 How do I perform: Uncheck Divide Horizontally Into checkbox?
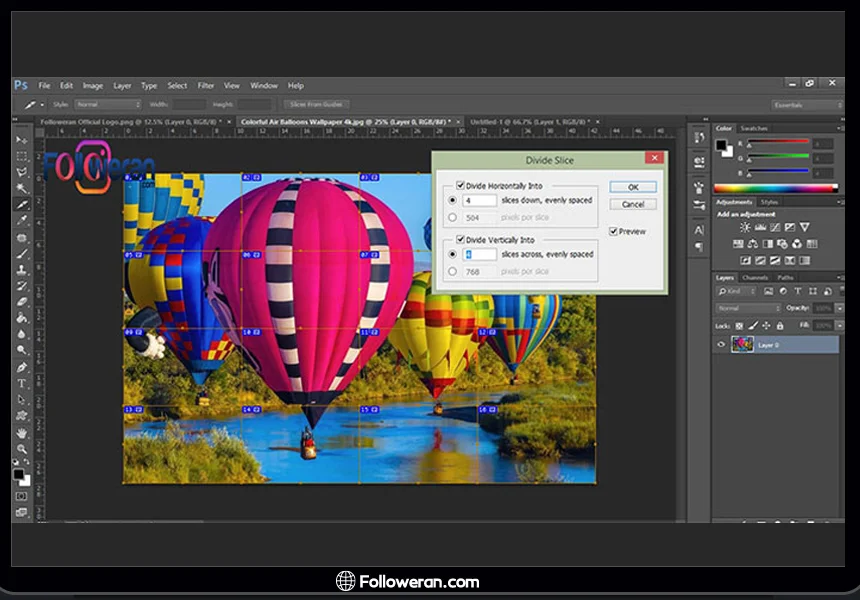460,185
